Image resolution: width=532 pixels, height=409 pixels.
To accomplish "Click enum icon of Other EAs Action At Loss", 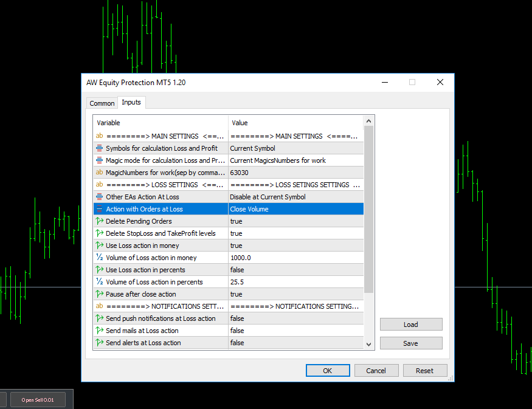I will (x=100, y=197).
